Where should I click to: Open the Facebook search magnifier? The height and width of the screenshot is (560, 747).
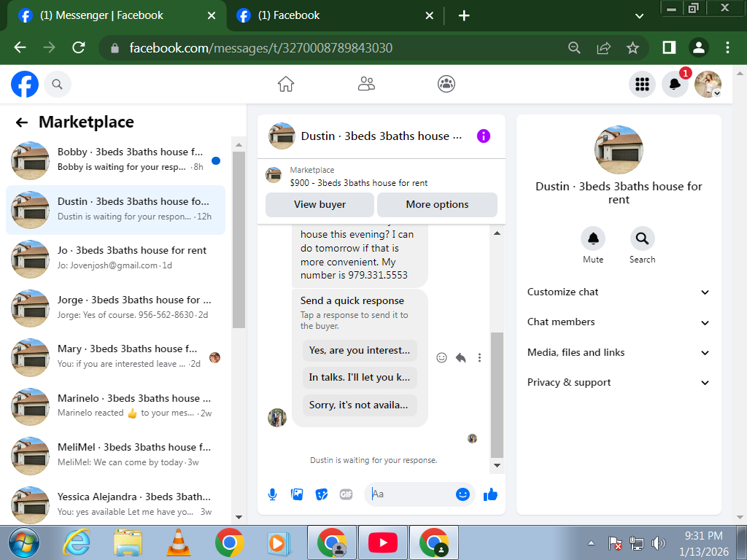[57, 85]
